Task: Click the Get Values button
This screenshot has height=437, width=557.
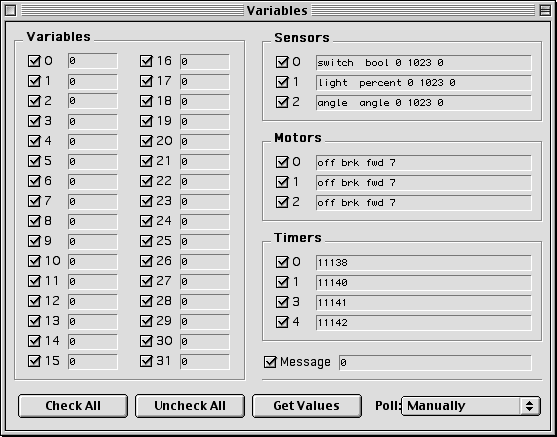Action: [x=307, y=406]
